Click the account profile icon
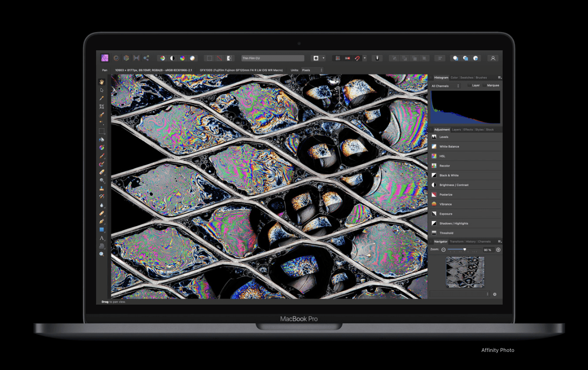The width and height of the screenshot is (588, 370). (x=493, y=58)
